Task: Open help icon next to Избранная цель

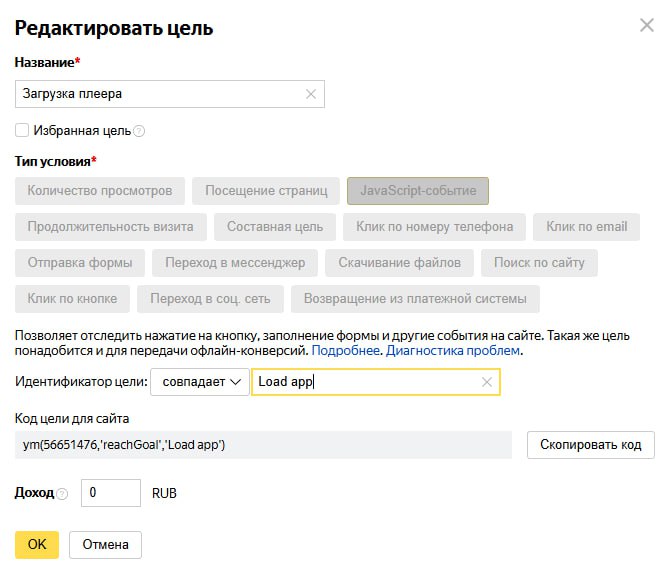Action: pyautogui.click(x=139, y=131)
